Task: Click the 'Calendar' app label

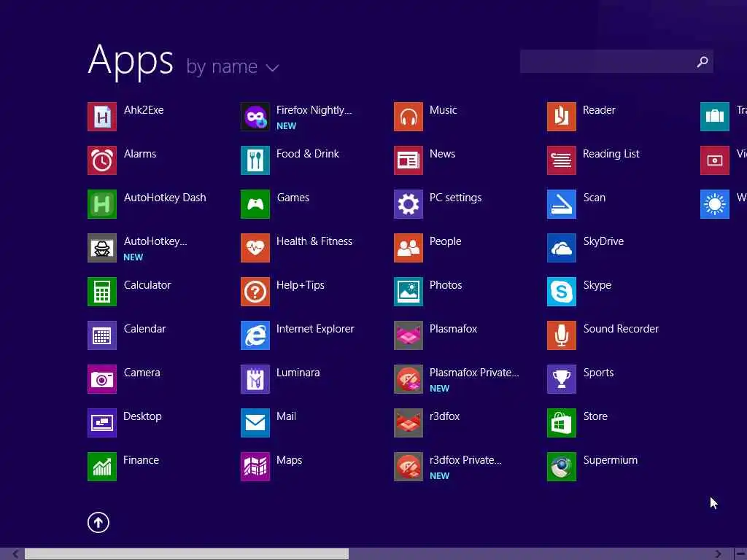Action: click(x=145, y=329)
